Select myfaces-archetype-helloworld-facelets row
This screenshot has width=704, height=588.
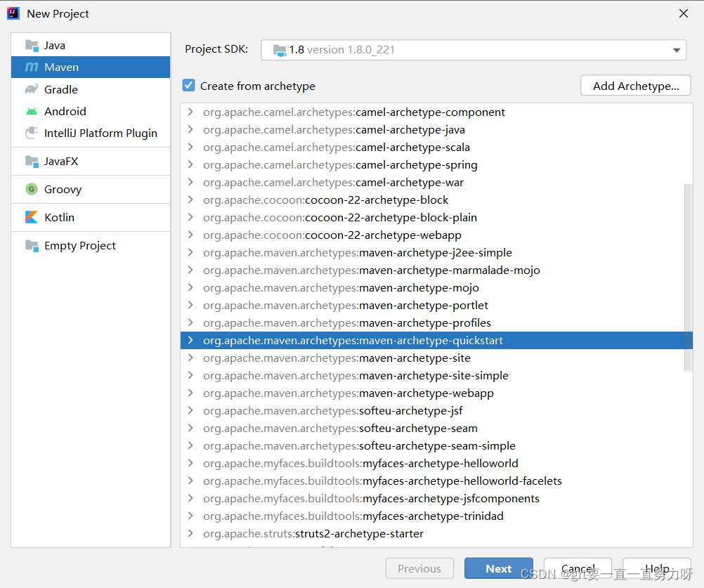436,481
